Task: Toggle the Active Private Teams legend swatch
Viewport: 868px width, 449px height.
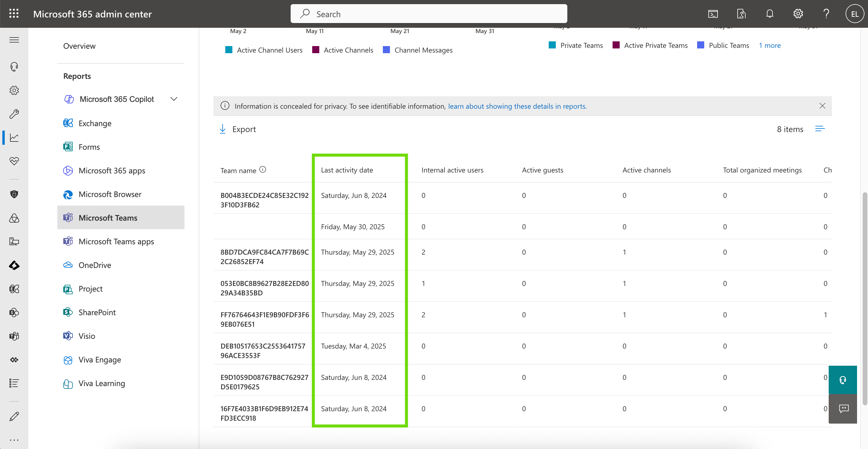Action: tap(616, 45)
